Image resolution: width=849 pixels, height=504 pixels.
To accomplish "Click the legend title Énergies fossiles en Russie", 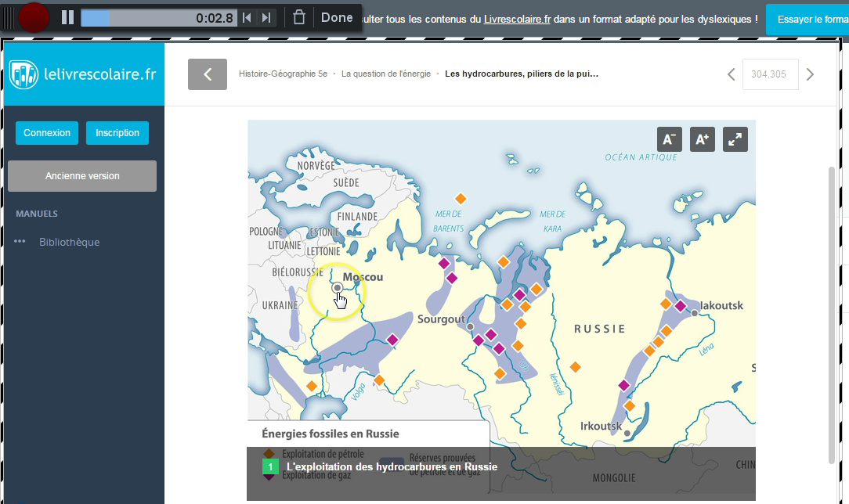I will [x=331, y=434].
